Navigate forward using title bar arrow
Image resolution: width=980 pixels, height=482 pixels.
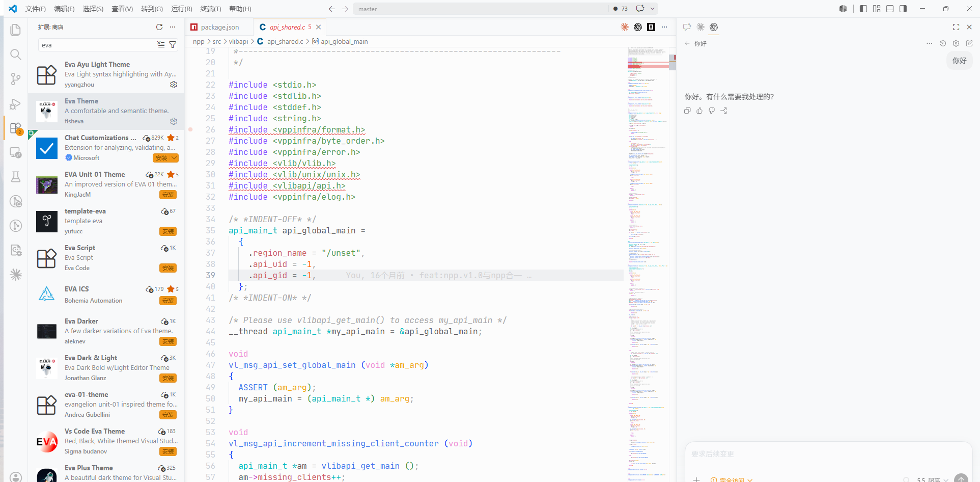(345, 9)
